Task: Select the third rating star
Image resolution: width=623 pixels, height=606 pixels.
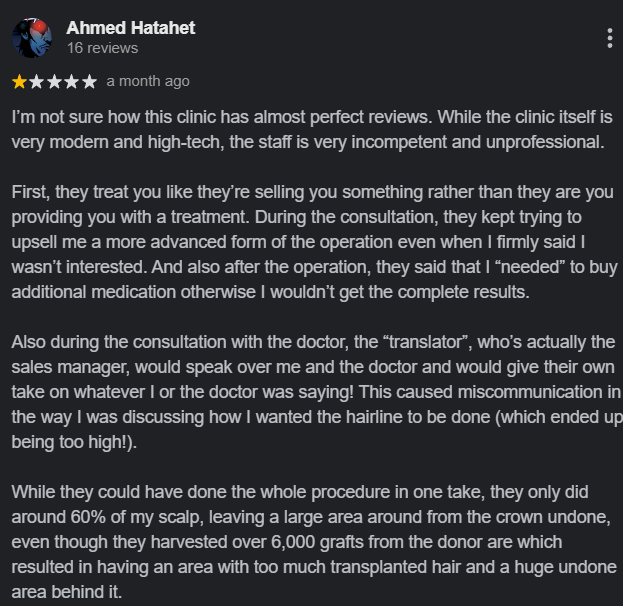Action: [x=54, y=82]
